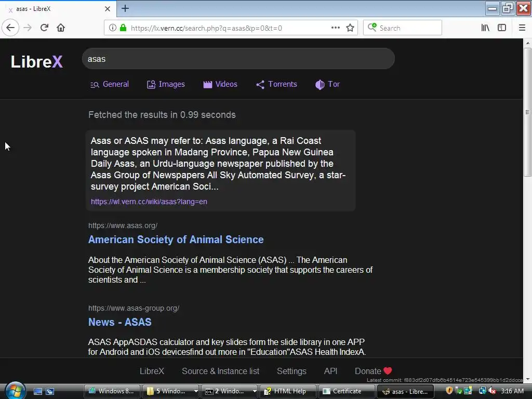Open the wl.vern.cc wiki asas link
Image resolution: width=532 pixels, height=399 pixels.
coord(149,202)
